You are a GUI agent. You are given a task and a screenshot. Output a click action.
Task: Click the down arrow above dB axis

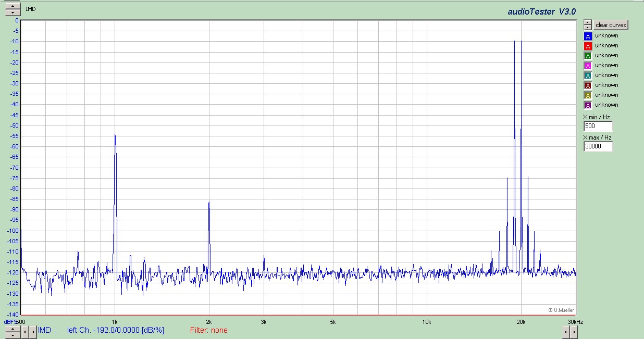click(x=13, y=12)
